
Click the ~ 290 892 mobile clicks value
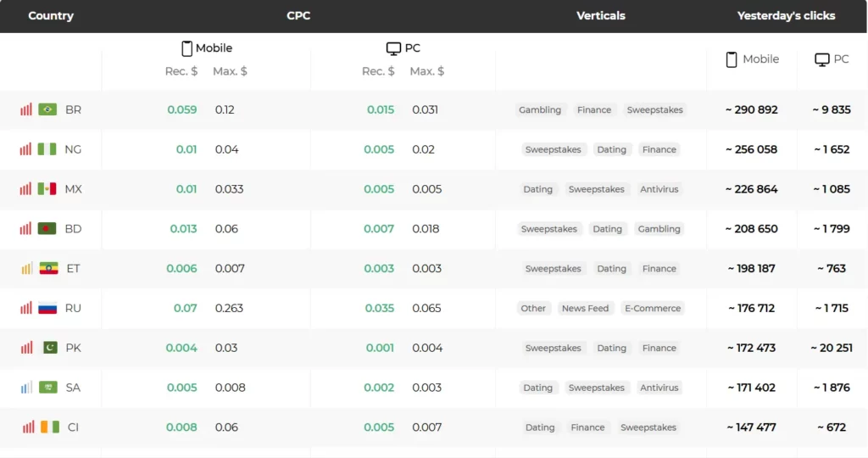[x=752, y=109]
